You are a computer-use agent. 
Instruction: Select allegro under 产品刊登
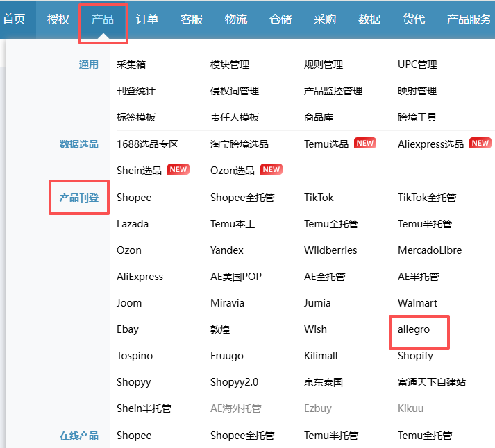414,329
